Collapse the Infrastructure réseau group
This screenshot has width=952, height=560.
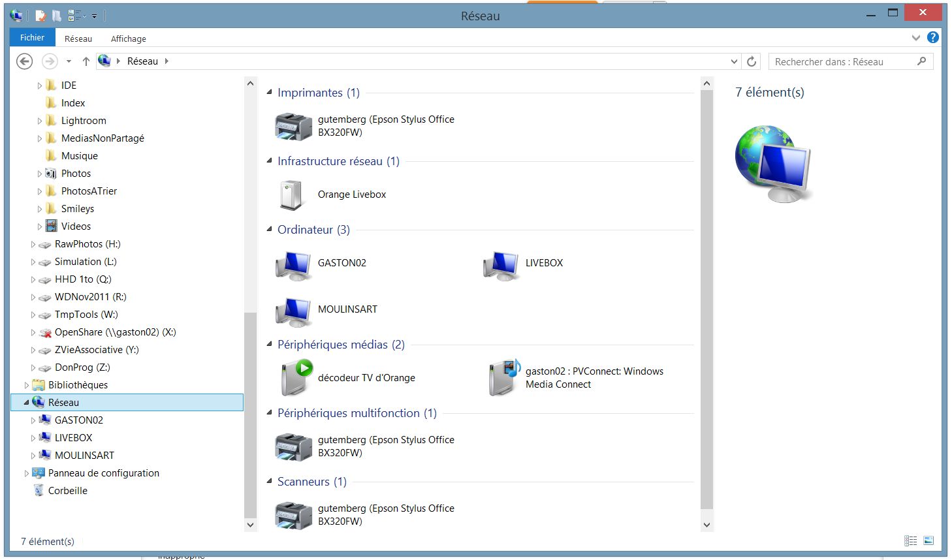click(270, 161)
